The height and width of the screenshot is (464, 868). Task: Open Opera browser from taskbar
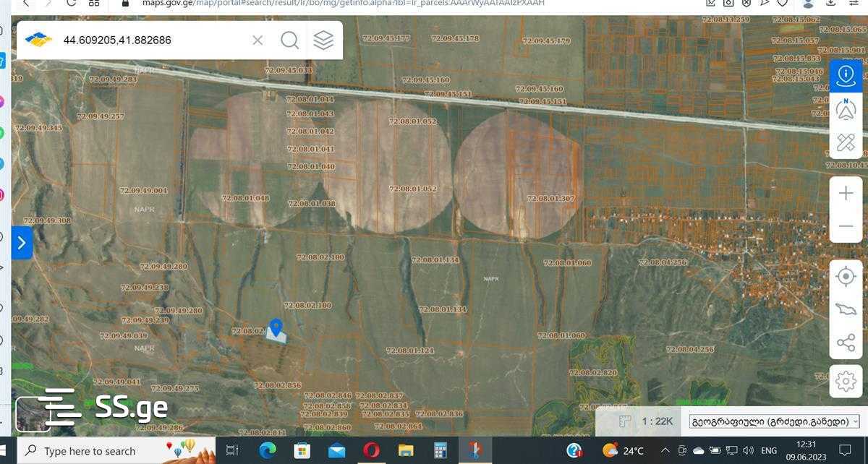click(371, 451)
